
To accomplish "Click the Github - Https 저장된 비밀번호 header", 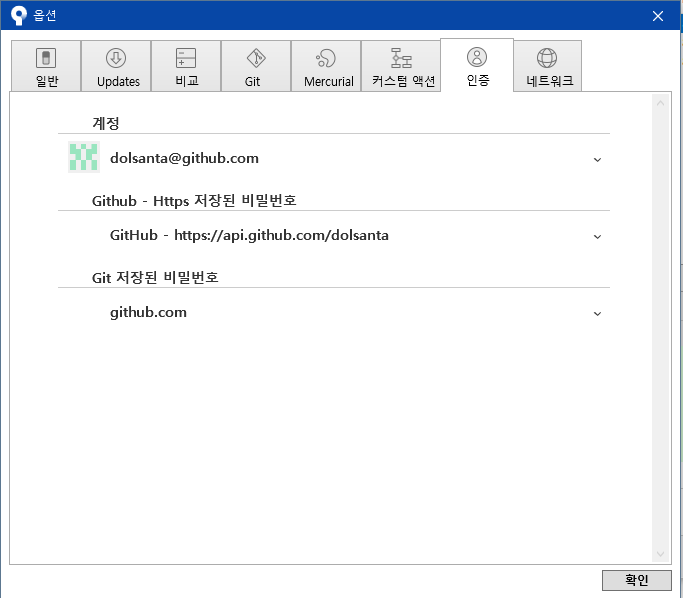I will 194,200.
